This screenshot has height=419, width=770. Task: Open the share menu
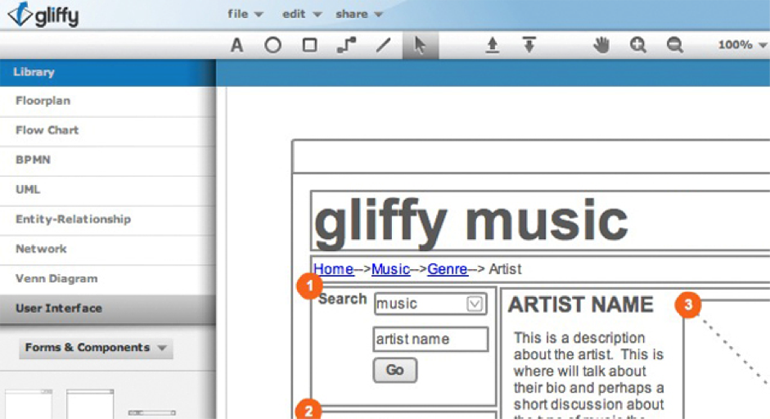(359, 14)
